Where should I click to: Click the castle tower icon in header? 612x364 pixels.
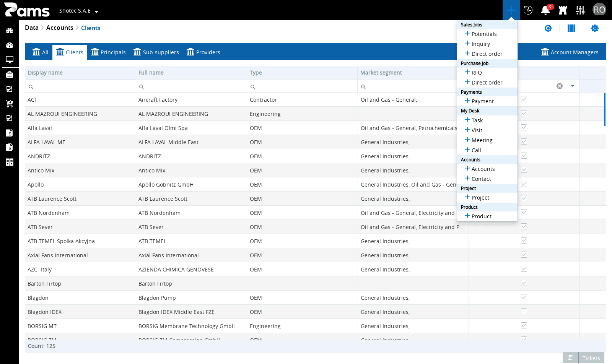click(563, 10)
